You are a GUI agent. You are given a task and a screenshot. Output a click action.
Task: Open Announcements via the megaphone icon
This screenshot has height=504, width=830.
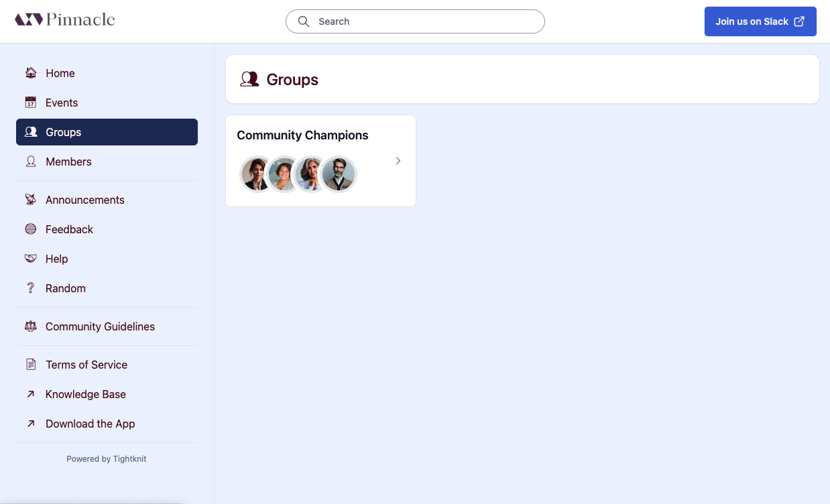coord(31,199)
